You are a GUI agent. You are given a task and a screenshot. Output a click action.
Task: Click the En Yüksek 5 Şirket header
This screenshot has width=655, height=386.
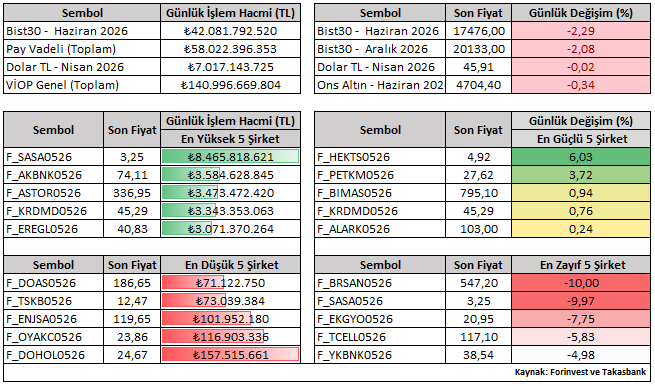[x=231, y=139]
